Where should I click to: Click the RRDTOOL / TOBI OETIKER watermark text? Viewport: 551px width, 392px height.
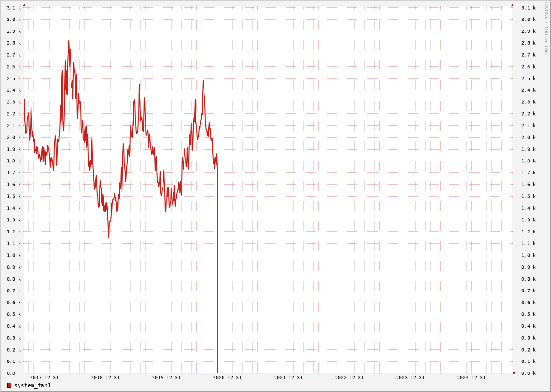pos(546,29)
